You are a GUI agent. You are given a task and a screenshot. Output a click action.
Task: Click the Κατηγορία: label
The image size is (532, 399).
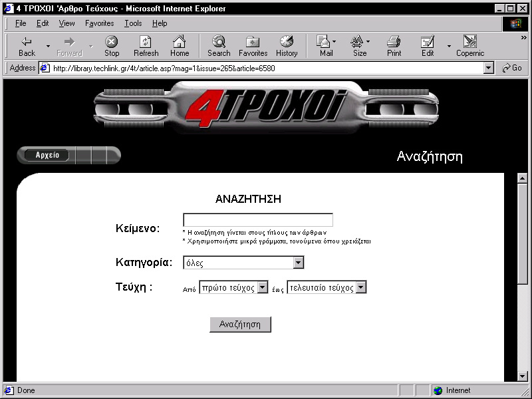point(144,262)
